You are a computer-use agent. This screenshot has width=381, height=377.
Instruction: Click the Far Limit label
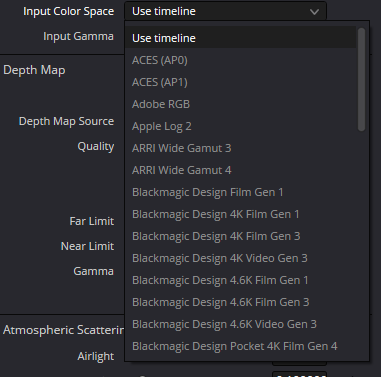click(x=92, y=221)
